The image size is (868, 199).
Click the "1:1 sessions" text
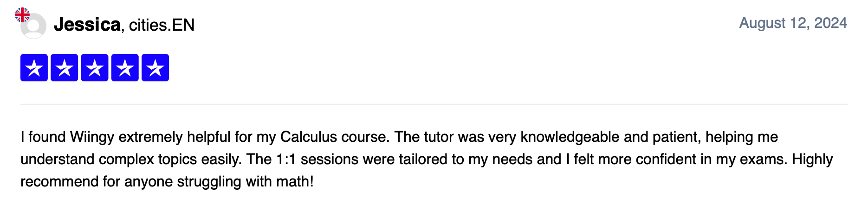pos(317,159)
